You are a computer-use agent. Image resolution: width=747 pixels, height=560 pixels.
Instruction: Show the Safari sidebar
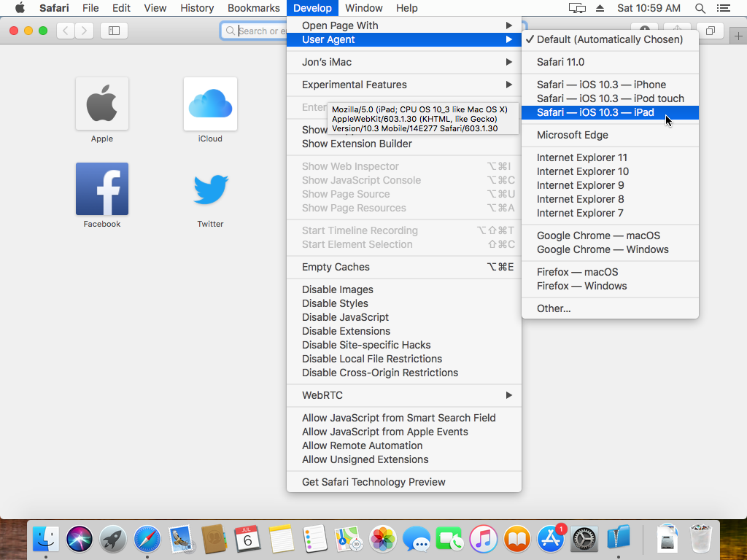click(114, 31)
